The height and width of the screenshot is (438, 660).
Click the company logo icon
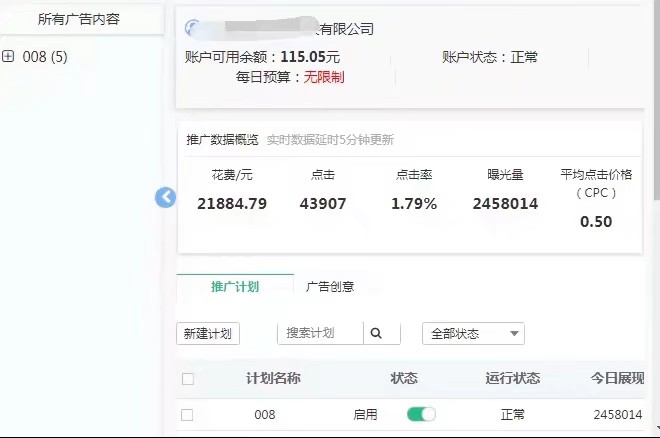[193, 28]
